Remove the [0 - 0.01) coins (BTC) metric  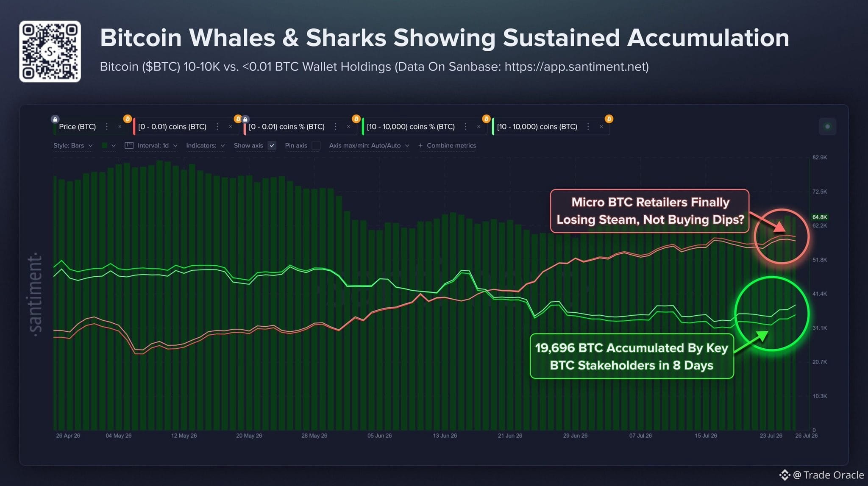click(x=231, y=127)
